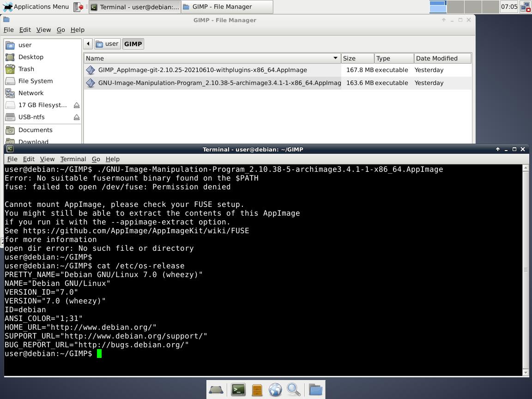Eject the 17 GB Filesystem volume
Image resolution: width=532 pixels, height=399 pixels.
(77, 105)
